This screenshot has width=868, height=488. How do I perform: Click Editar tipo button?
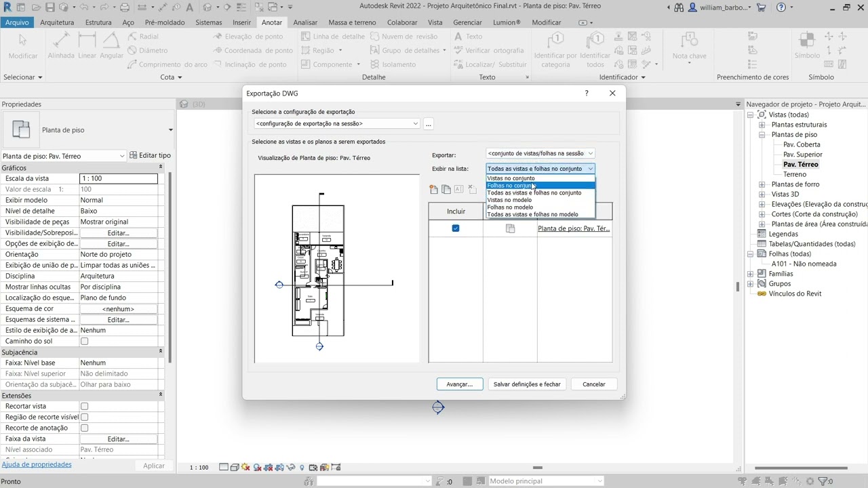(x=150, y=155)
